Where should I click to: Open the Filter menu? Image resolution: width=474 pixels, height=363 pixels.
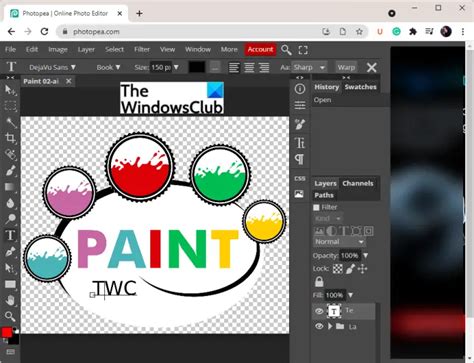[x=142, y=49]
